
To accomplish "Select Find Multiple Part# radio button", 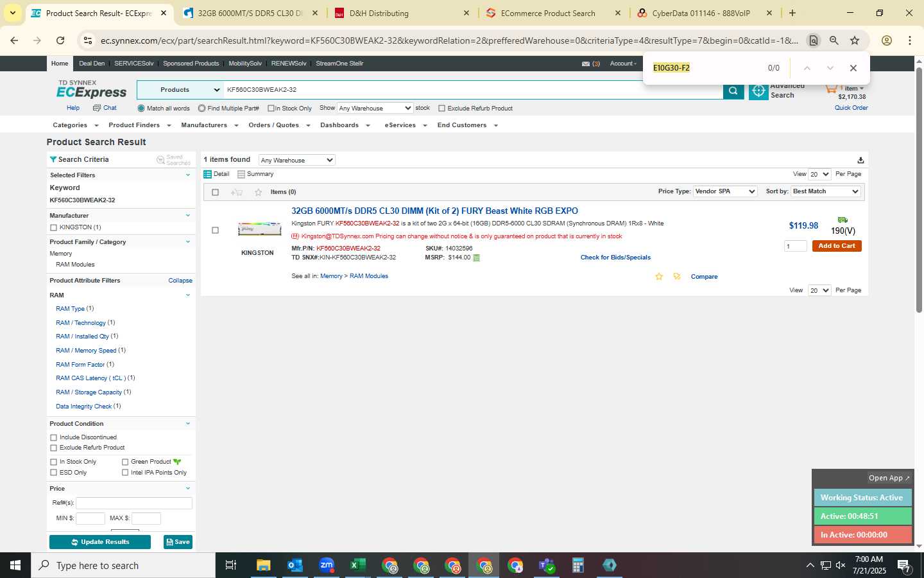I will (201, 109).
